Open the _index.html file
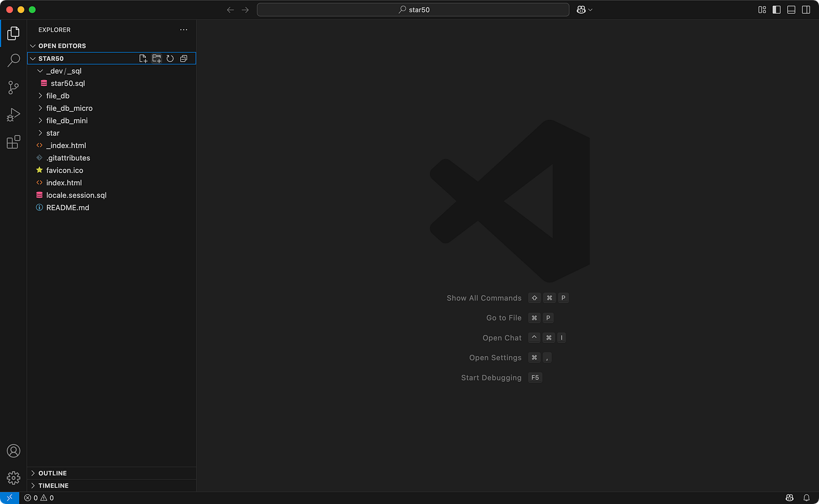The width and height of the screenshot is (819, 504). click(112, 146)
